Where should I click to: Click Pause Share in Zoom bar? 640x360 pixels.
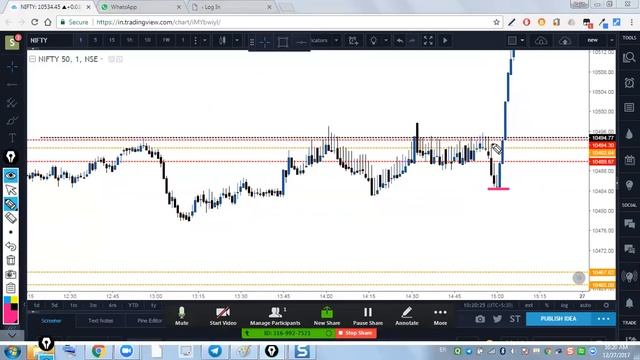click(x=368, y=316)
